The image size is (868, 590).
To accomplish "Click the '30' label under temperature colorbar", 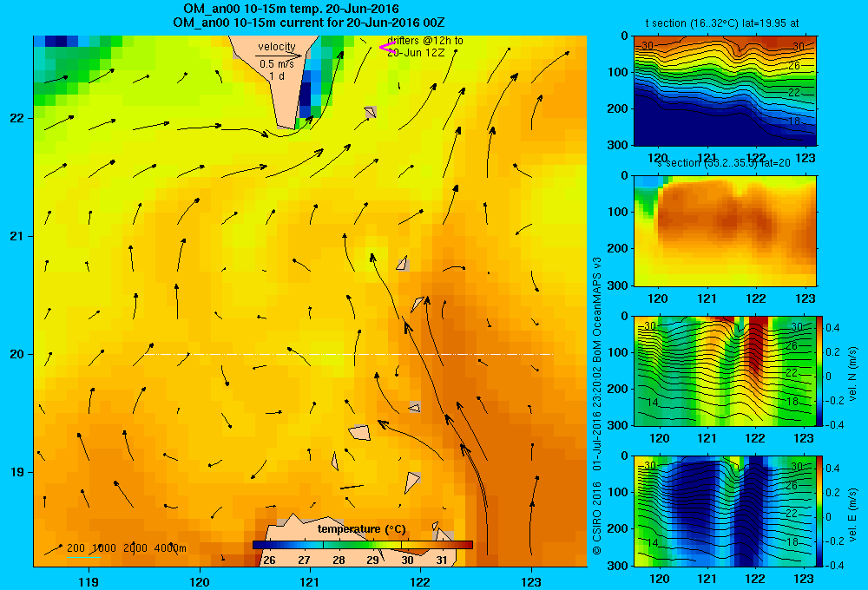I will [x=407, y=560].
